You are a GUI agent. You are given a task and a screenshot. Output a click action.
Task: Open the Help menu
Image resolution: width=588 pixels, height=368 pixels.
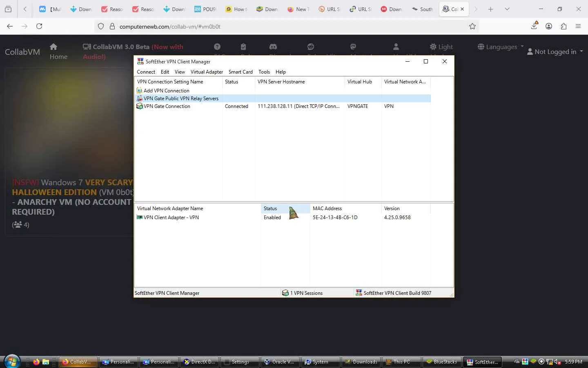[281, 72]
